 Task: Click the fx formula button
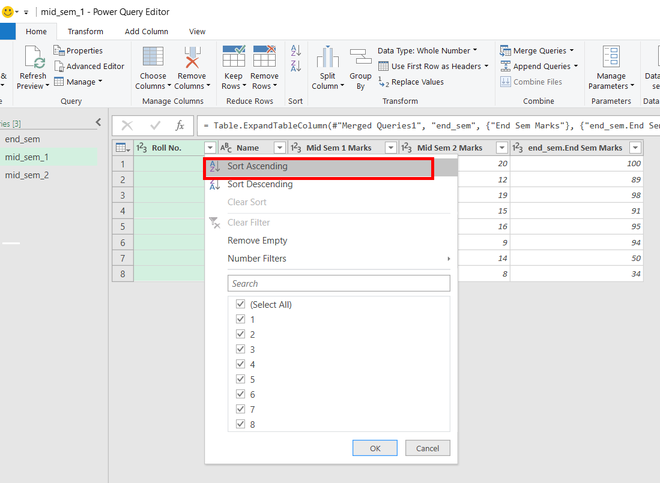180,125
